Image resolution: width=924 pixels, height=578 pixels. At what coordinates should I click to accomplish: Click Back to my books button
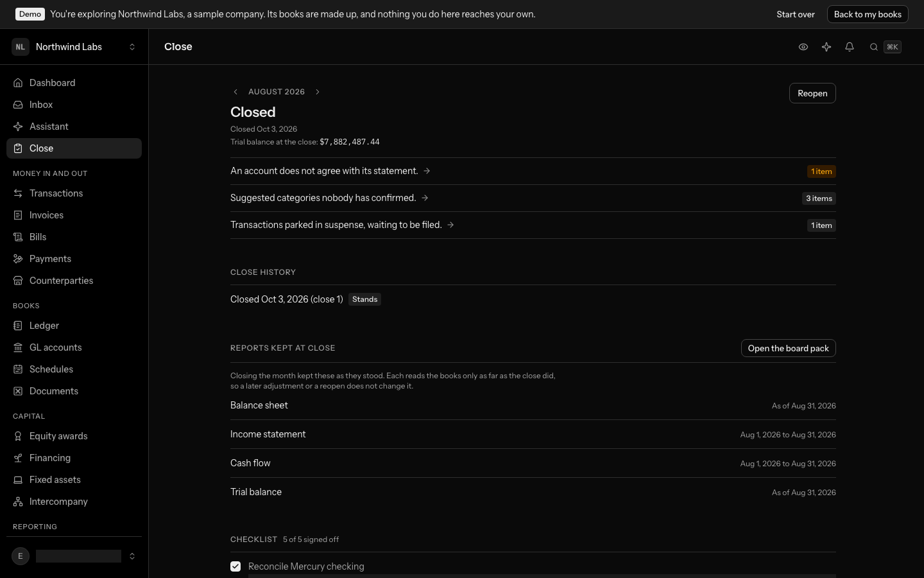click(x=868, y=14)
